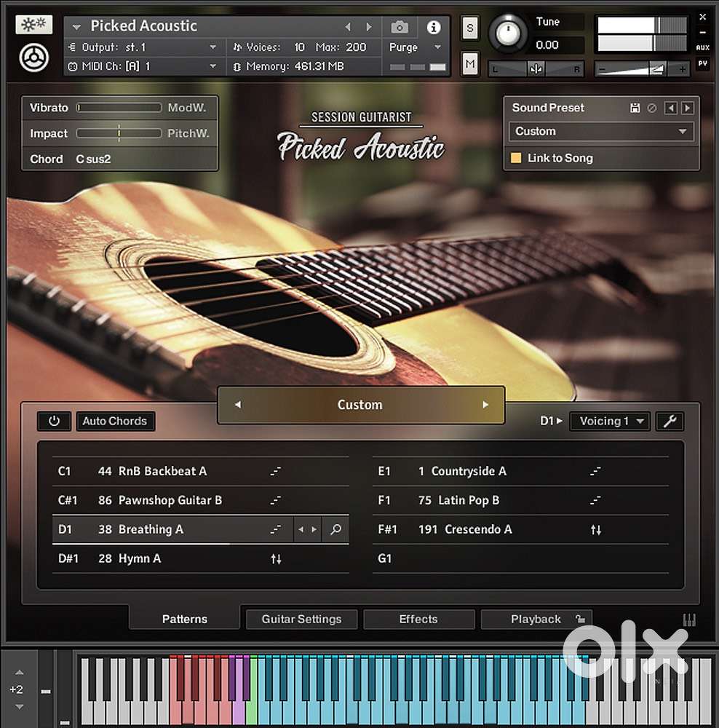Open the camera snapshot icon in the header
The width and height of the screenshot is (719, 728).
[399, 25]
